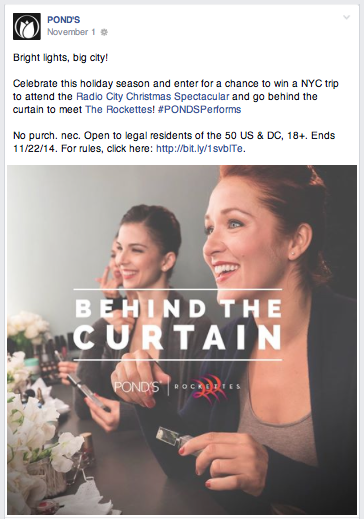Open the POND'S page name link
Screen dimensions: 364x519
coord(64,20)
